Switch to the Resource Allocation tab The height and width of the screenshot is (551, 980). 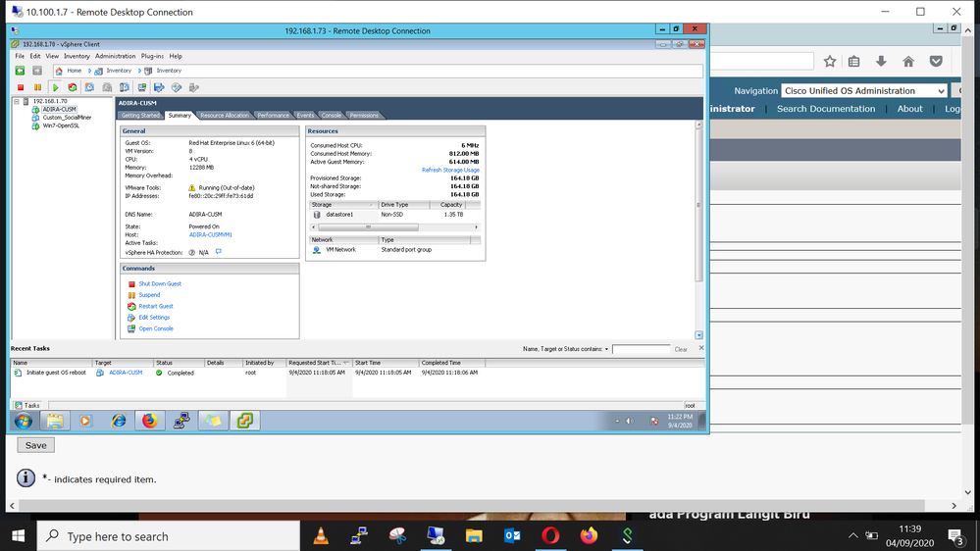[x=225, y=116]
